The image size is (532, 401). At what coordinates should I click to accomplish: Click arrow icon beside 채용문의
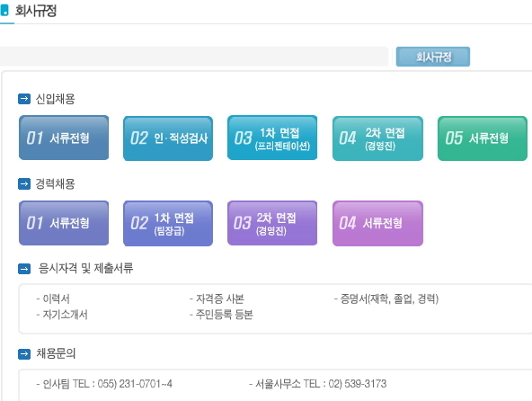click(24, 354)
